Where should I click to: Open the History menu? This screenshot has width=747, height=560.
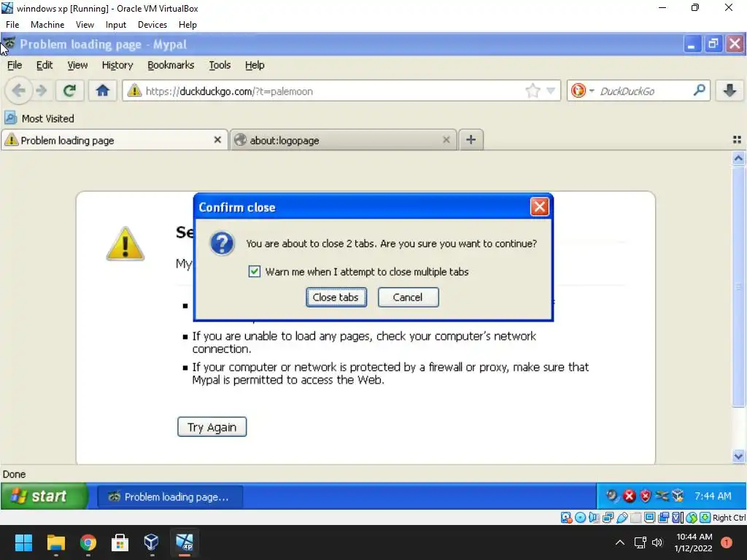point(117,65)
